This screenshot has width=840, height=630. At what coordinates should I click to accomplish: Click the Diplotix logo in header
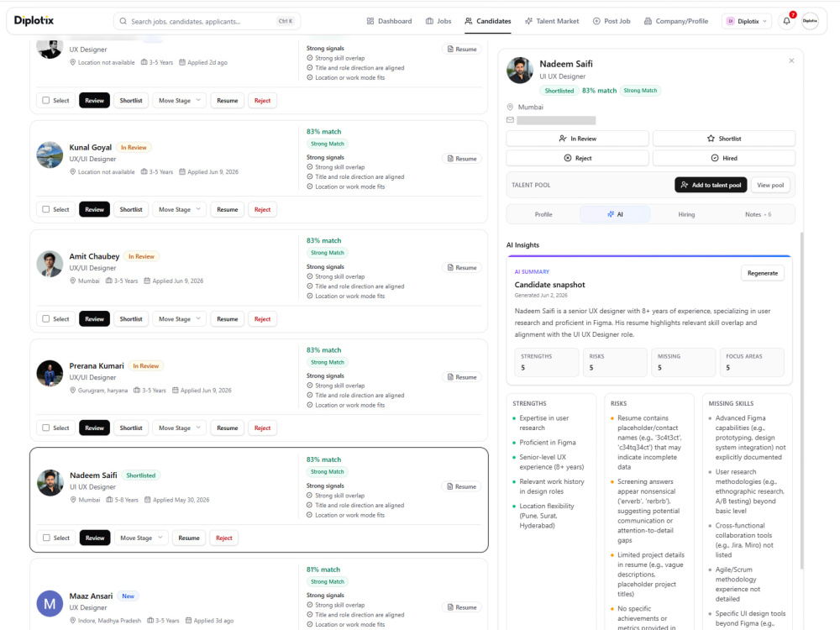(34, 20)
